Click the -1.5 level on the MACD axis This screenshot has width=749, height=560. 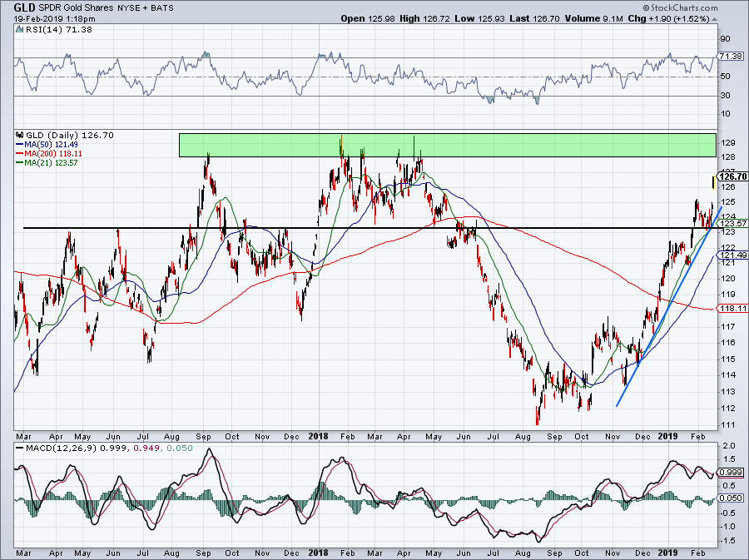[x=728, y=540]
